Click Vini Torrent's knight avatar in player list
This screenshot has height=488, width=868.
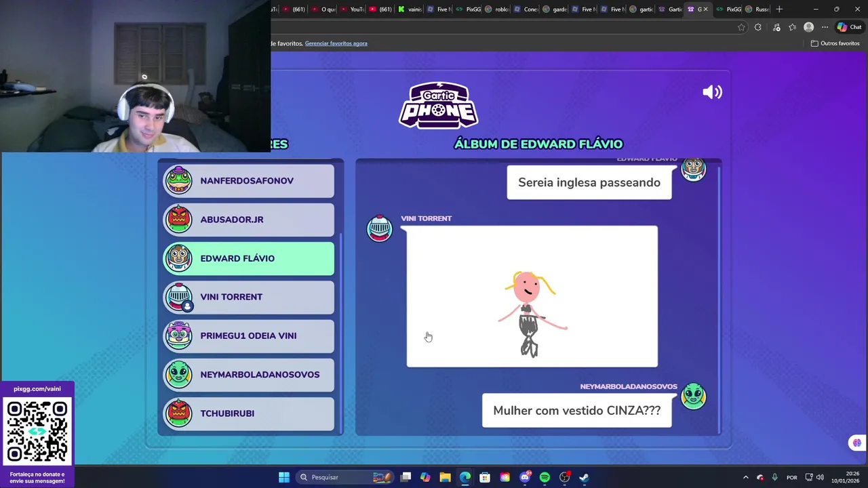(179, 297)
